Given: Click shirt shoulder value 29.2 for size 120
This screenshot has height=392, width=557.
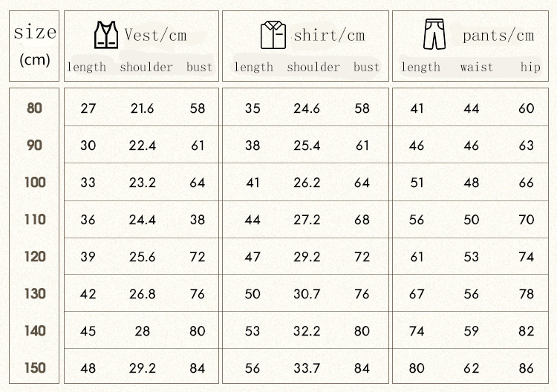Looking at the screenshot, I should [x=307, y=257].
